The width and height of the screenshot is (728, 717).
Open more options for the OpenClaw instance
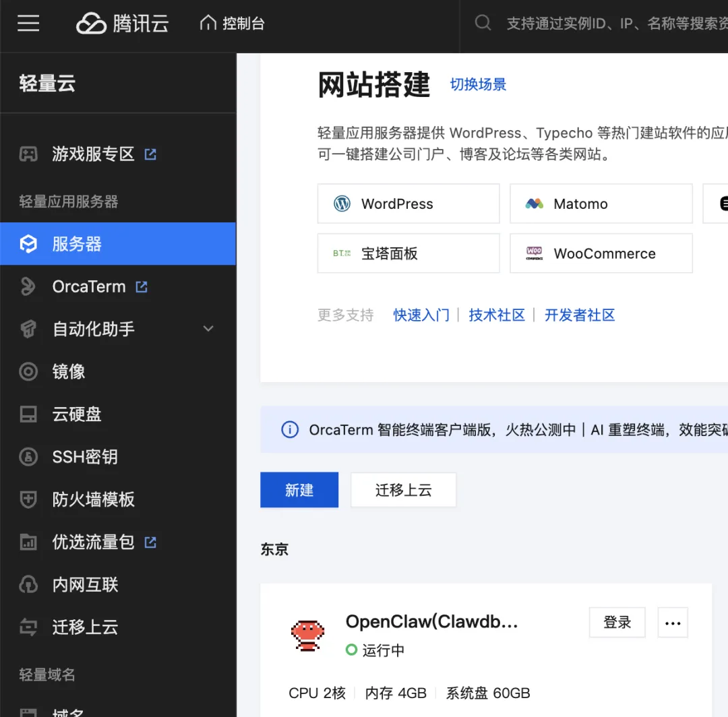pos(673,623)
